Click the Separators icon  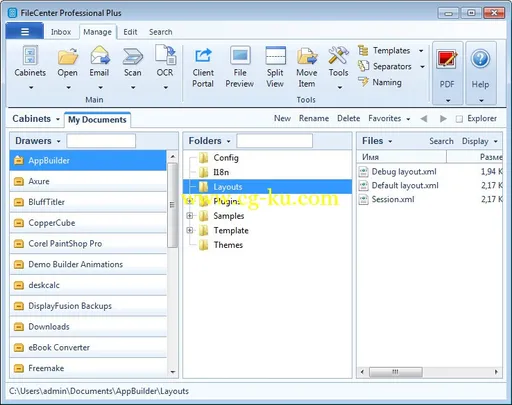(x=363, y=66)
